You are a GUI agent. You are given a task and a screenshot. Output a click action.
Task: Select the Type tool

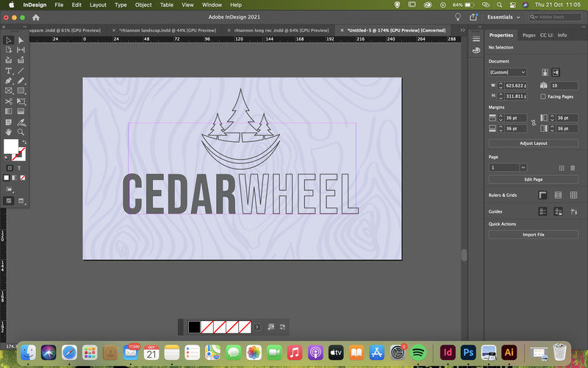pyautogui.click(x=8, y=71)
